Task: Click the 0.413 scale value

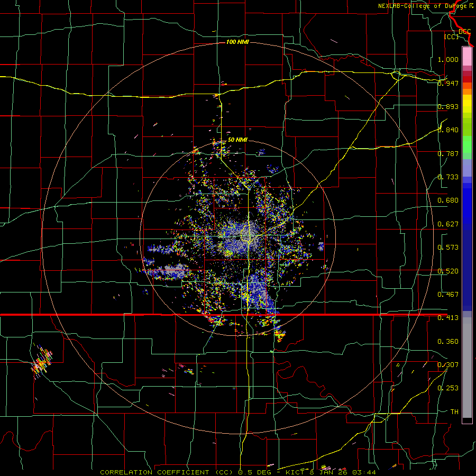Action: 448,318
